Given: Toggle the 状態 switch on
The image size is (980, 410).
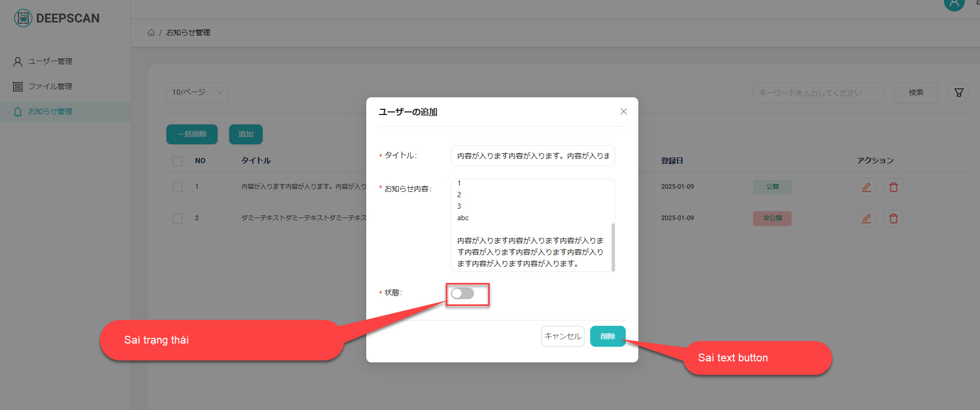Looking at the screenshot, I should 463,293.
